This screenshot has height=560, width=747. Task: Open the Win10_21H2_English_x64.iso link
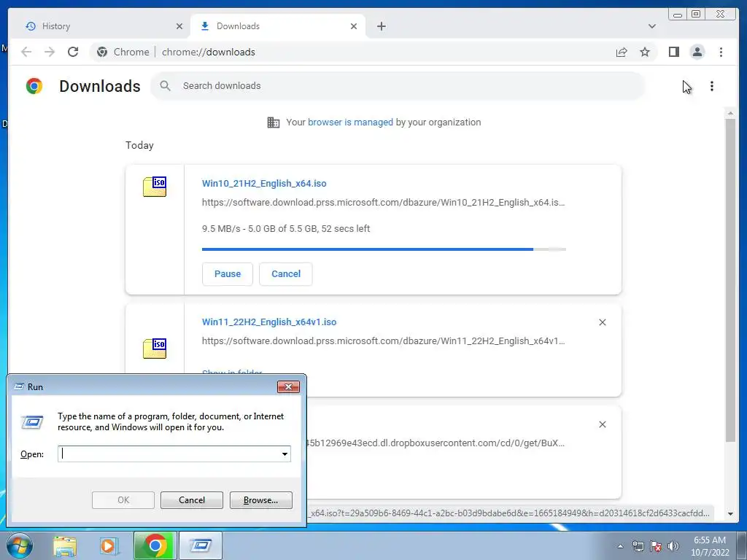tap(264, 183)
